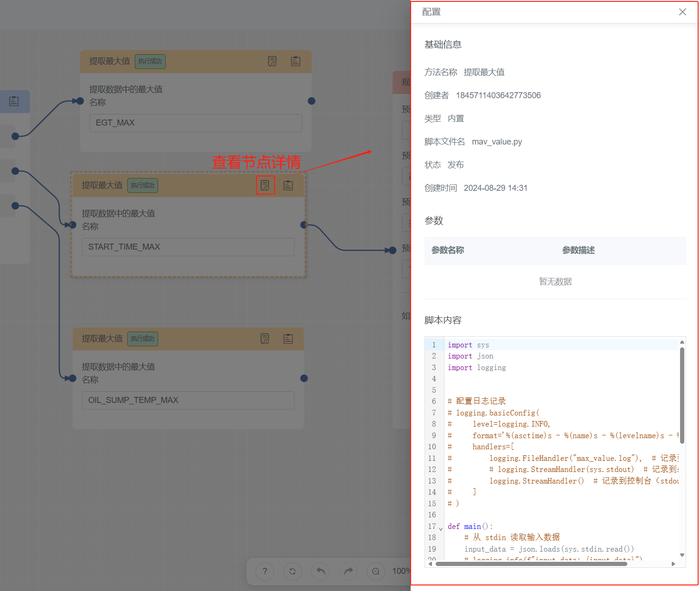This screenshot has width=700, height=591.
Task: Click input port of EGT_MAX node
Action: [80, 101]
